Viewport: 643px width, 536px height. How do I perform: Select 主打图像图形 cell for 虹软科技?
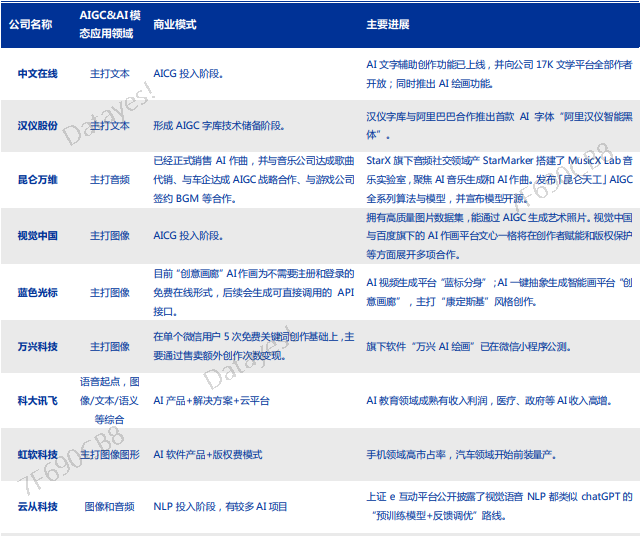coord(110,454)
